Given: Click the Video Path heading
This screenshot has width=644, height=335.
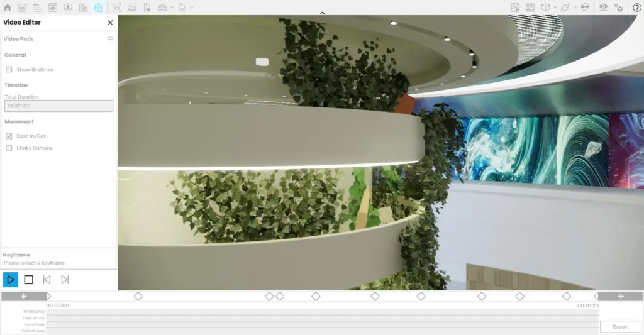Looking at the screenshot, I should pyautogui.click(x=18, y=39).
